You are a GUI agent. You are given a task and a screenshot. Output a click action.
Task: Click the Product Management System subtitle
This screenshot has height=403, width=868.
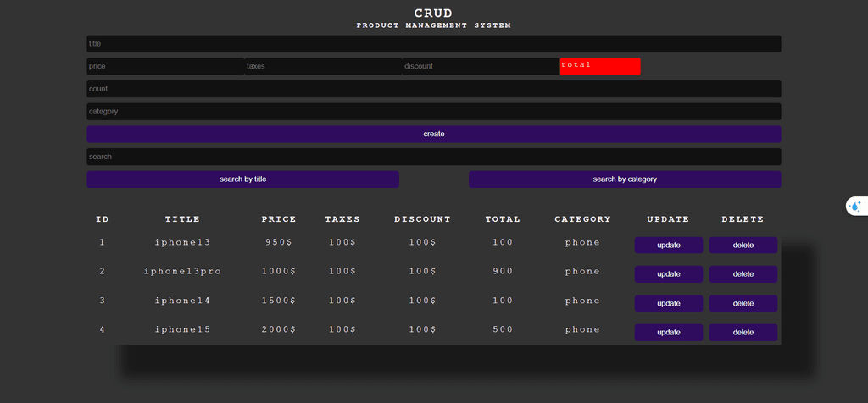tap(433, 25)
